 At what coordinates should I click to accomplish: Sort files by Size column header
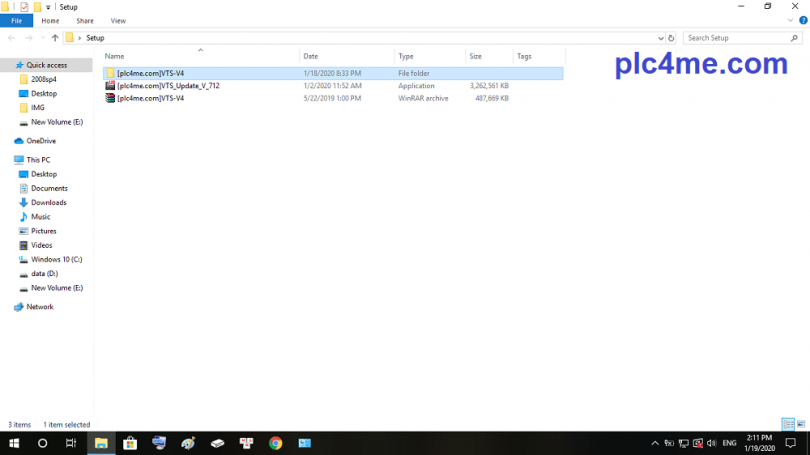coord(476,56)
